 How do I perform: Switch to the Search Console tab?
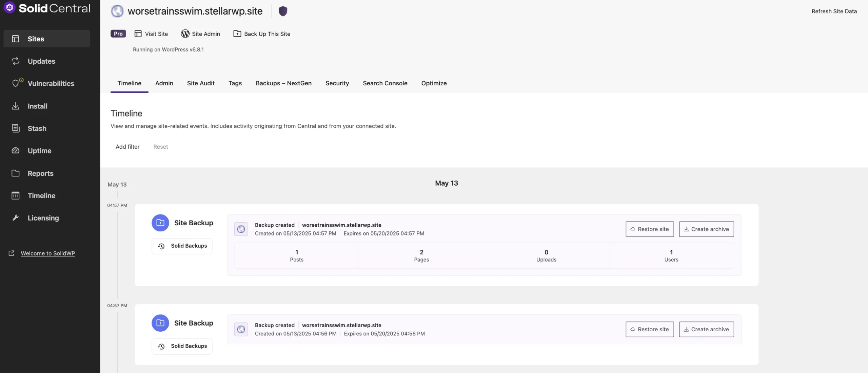385,83
